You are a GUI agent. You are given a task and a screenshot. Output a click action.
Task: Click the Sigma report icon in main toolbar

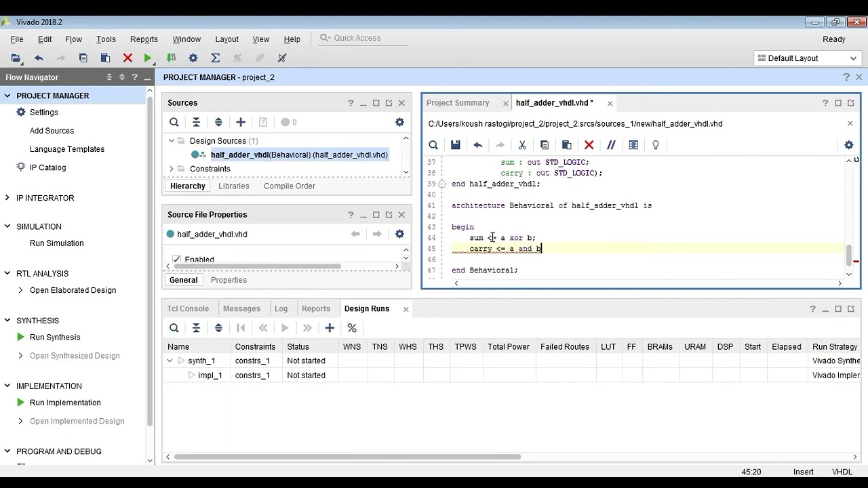pyautogui.click(x=216, y=58)
